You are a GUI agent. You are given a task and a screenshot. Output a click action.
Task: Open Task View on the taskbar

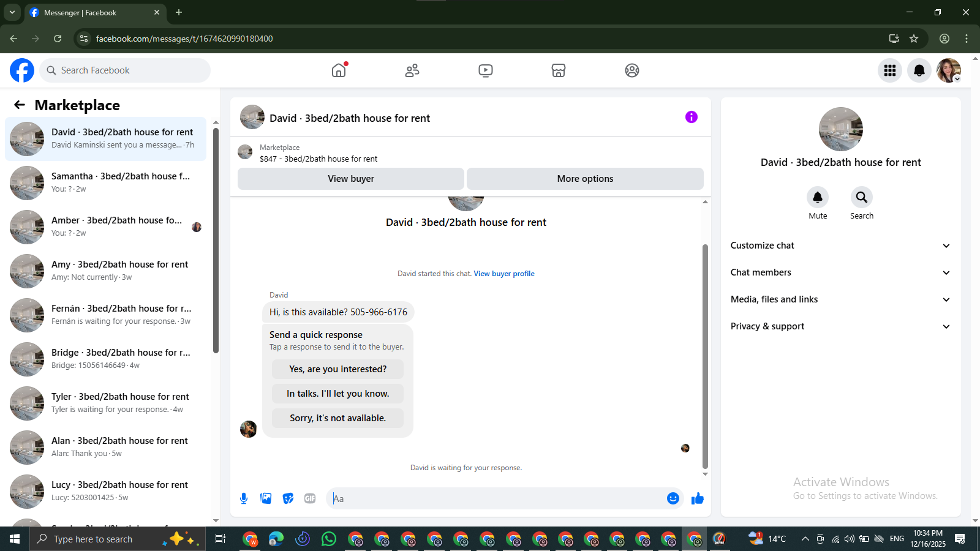[221, 539]
